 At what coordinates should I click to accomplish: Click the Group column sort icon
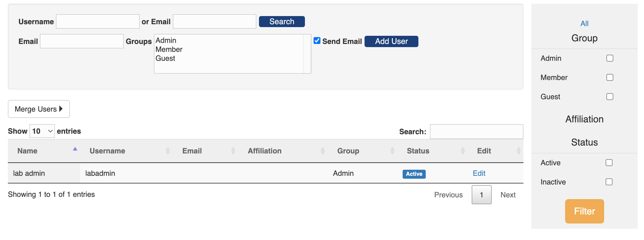392,151
